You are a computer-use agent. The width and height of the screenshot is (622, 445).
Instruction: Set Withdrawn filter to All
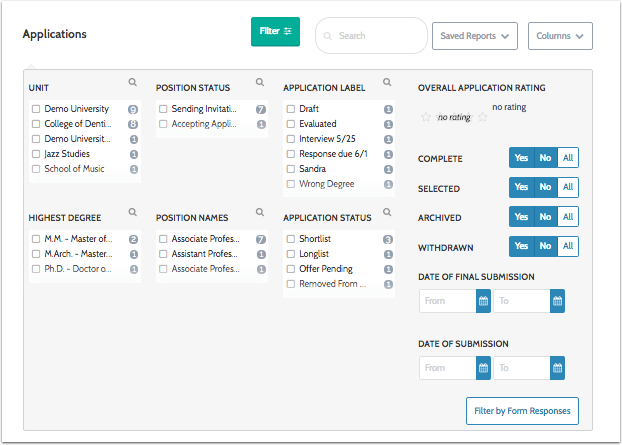[568, 246]
